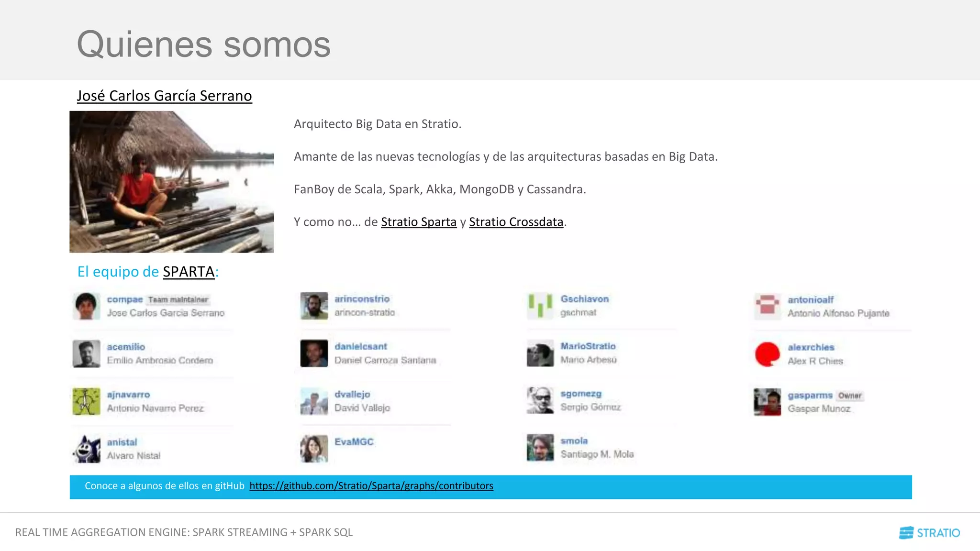The height and width of the screenshot is (551, 980).
Task: Click anistal's cartoon avatar
Action: pos(87,449)
